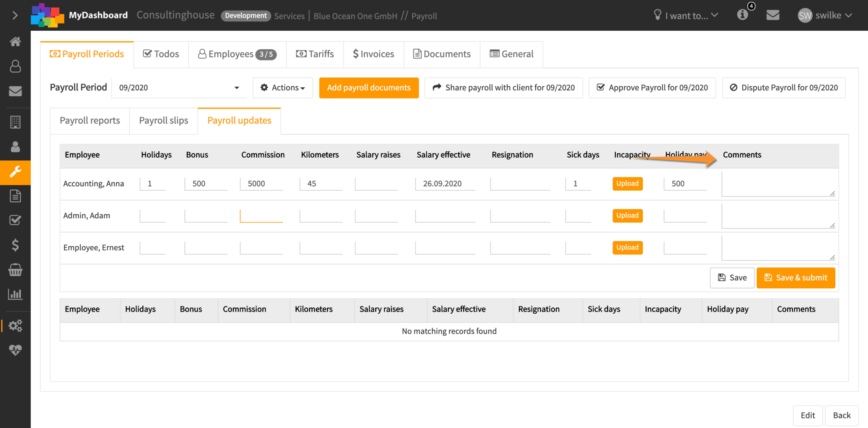
Task: Focus Bonus field for Accounting, Anna
Action: pyautogui.click(x=206, y=183)
